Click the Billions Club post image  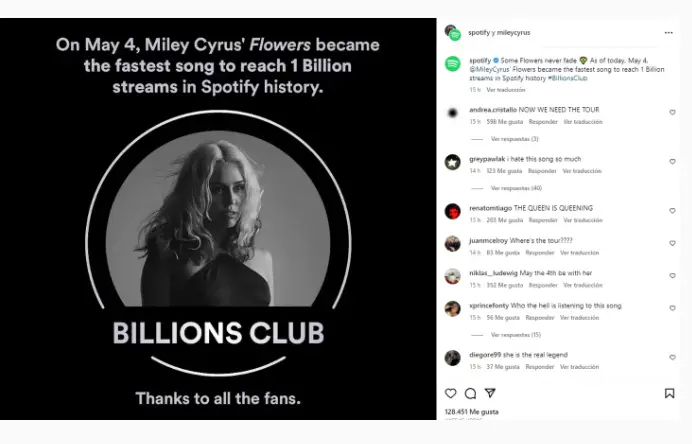click(219, 220)
